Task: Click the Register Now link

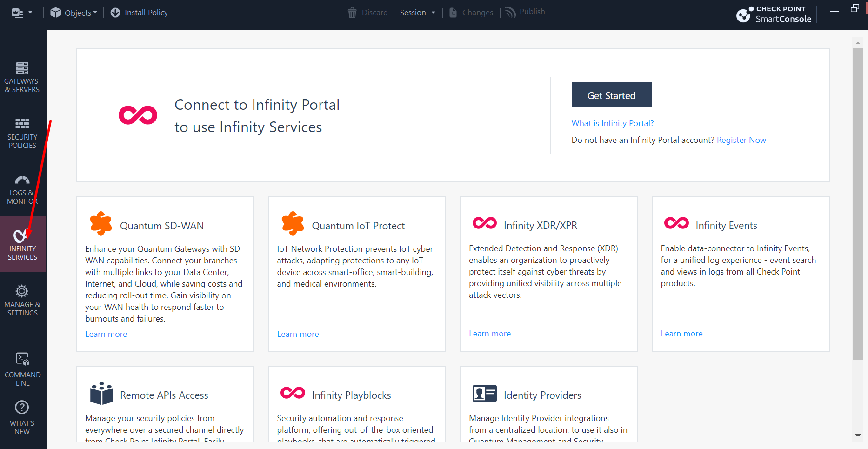Action: 741,140
